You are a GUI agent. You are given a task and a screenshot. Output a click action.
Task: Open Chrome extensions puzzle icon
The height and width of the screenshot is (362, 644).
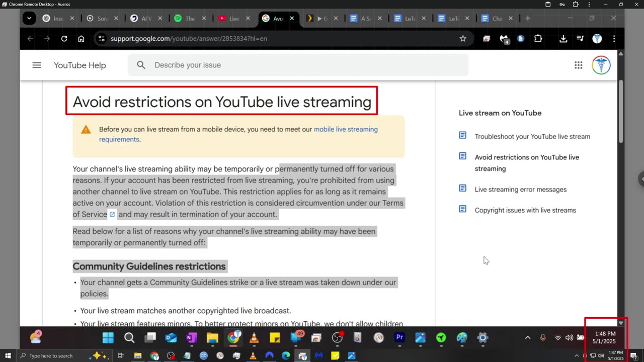pyautogui.click(x=538, y=39)
